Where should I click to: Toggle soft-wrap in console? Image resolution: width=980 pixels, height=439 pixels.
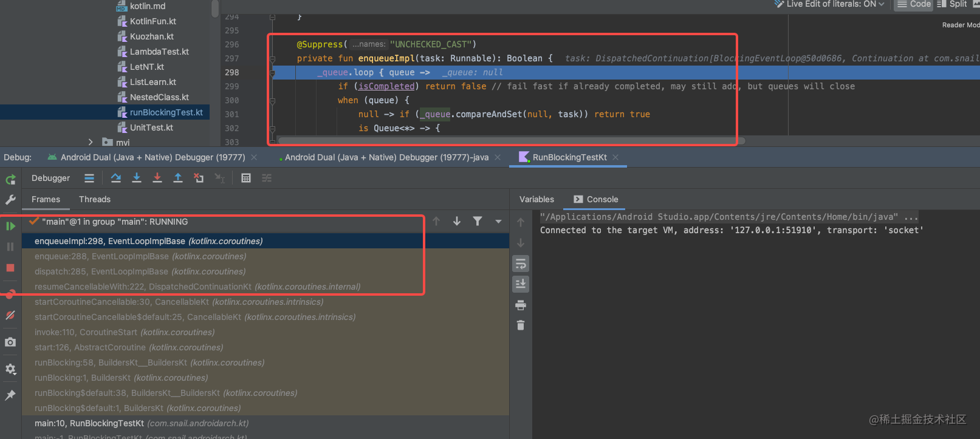521,264
